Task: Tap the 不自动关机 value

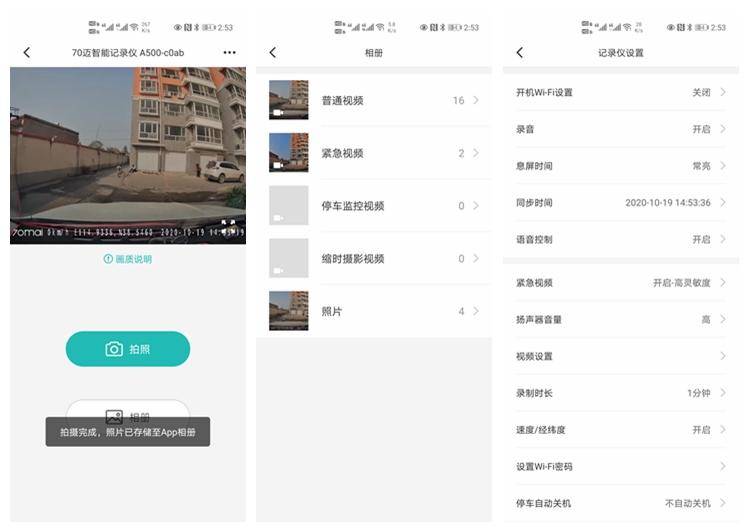Action: click(x=688, y=503)
